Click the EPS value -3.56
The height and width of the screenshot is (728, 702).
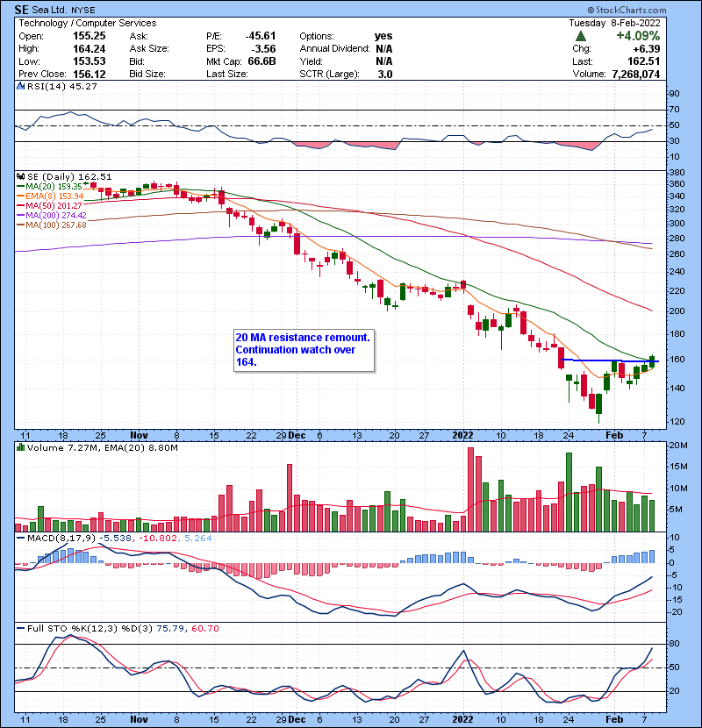(x=263, y=49)
